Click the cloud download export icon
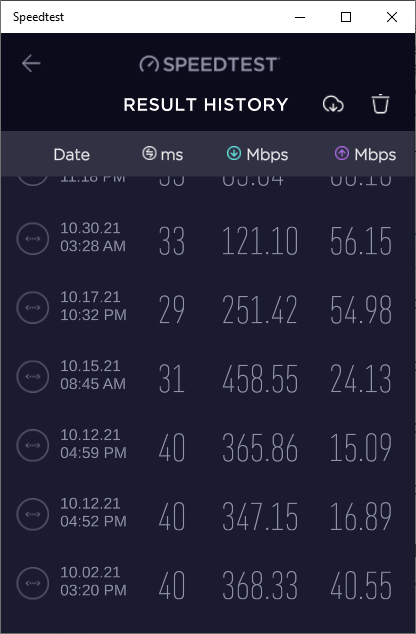Image resolution: width=416 pixels, height=634 pixels. coord(333,104)
